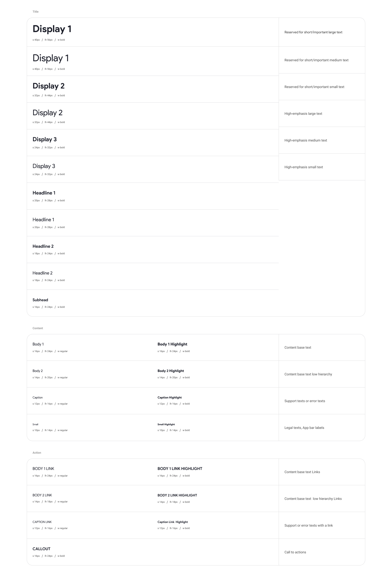Click the regular-weight CAPTION LINK text
This screenshot has height=583, width=392.
coord(42,522)
